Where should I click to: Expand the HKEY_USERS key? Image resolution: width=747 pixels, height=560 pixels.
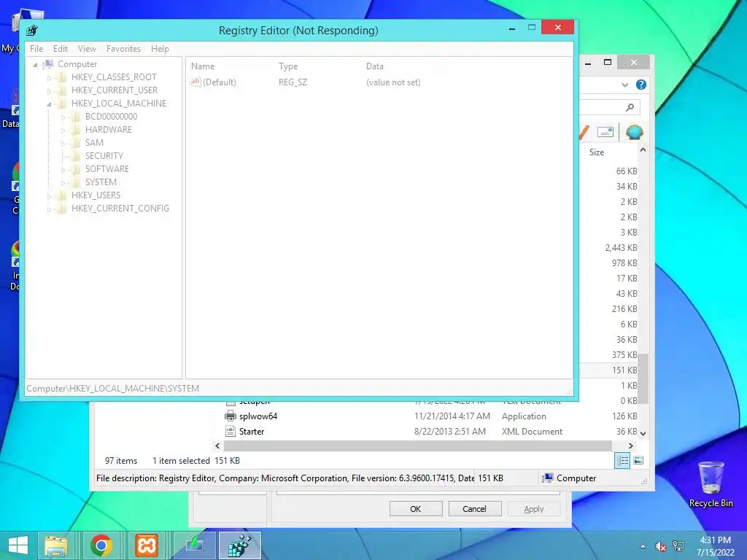click(49, 195)
